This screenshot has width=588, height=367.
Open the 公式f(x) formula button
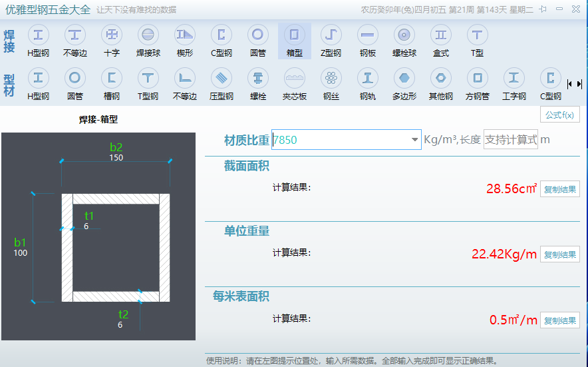pyautogui.click(x=560, y=115)
